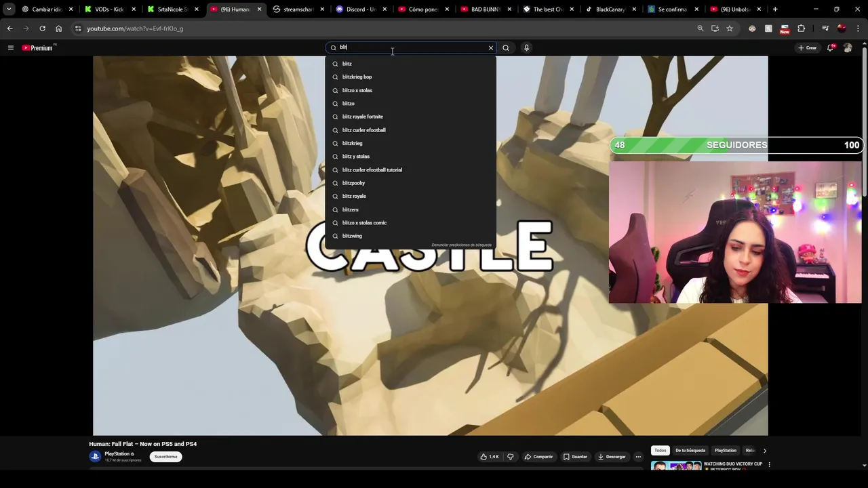Screen dimensions: 868x488
Task: Select the 'blitzpooky' suggestion
Action: [x=410, y=183]
